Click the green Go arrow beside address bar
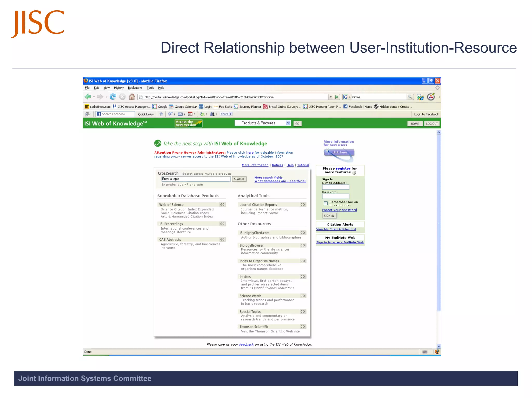 [337, 97]
